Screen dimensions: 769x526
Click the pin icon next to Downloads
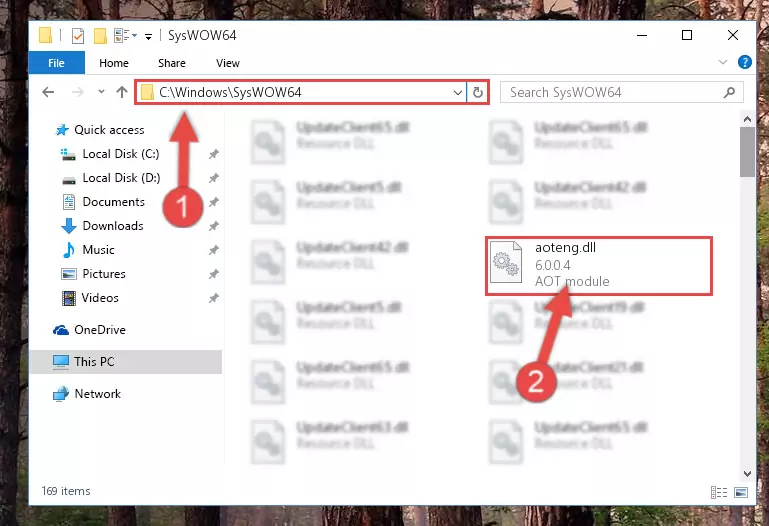(213, 226)
